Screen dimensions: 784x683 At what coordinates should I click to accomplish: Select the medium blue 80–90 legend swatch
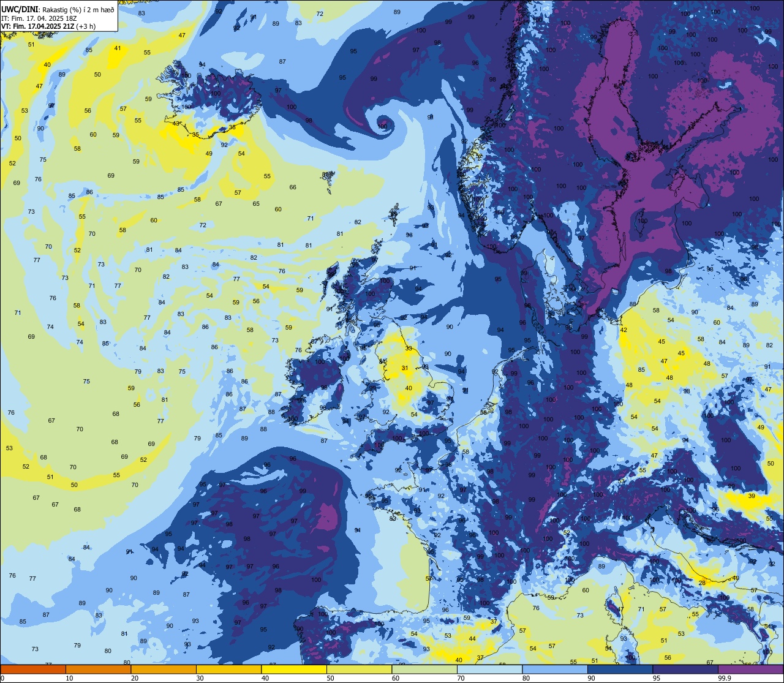click(x=555, y=670)
